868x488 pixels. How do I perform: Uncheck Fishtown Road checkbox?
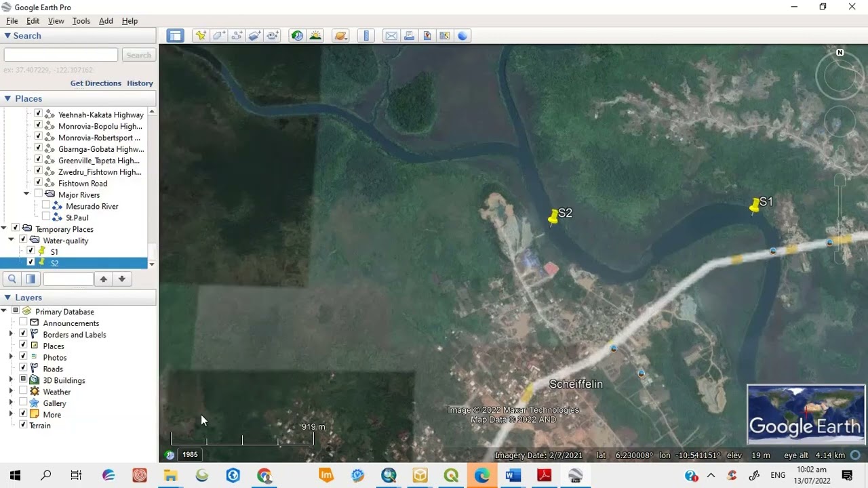coord(38,183)
